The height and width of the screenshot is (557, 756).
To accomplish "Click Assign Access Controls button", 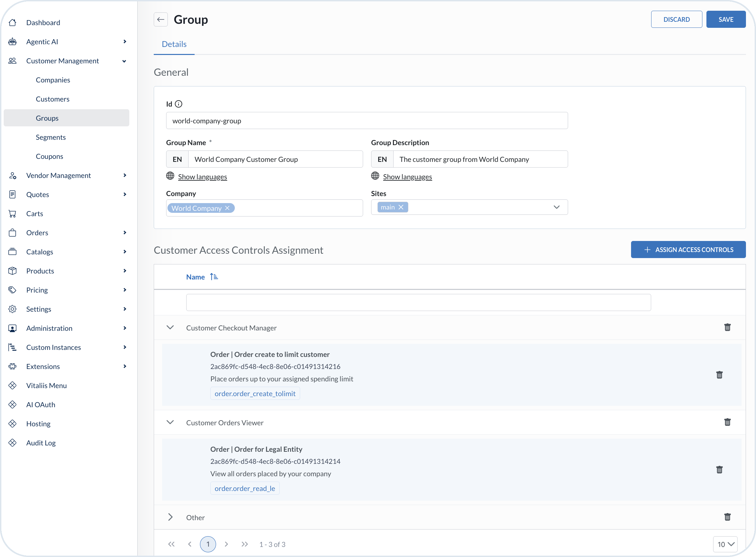I will click(688, 250).
